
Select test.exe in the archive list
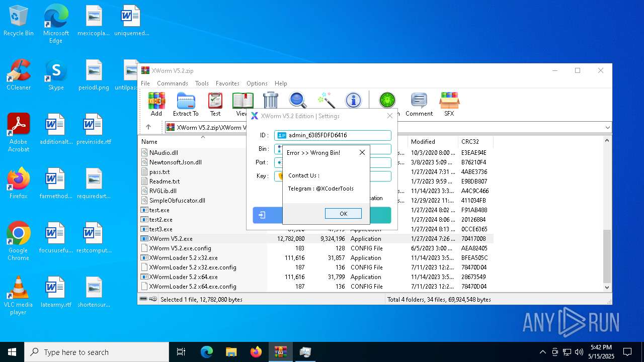click(159, 210)
